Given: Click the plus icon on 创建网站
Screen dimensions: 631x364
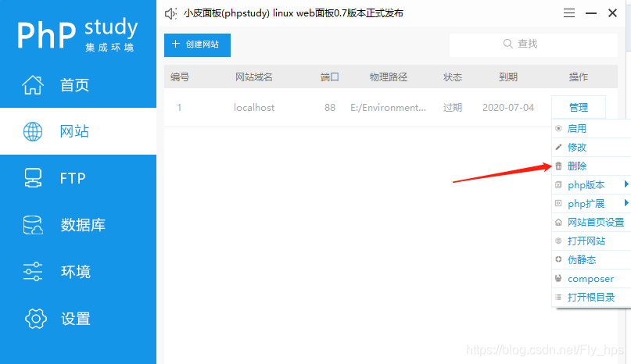Looking at the screenshot, I should [175, 44].
